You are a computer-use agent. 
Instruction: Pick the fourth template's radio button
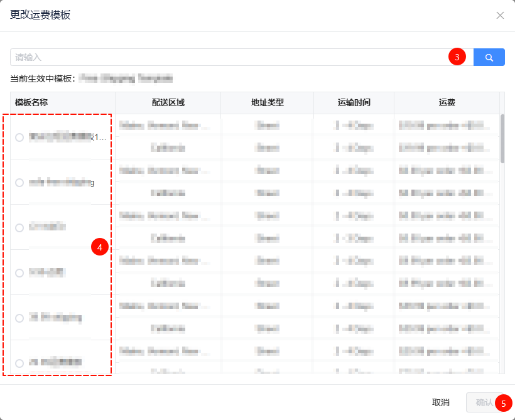click(19, 273)
